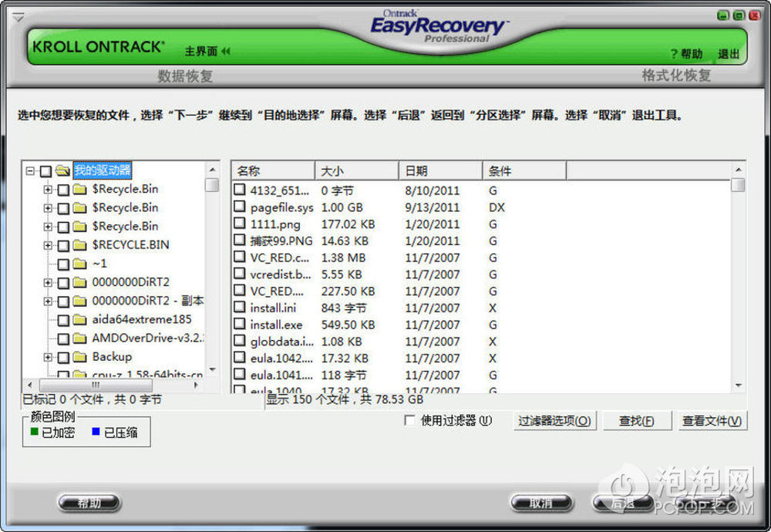The width and height of the screenshot is (771, 532).
Task: Select the AMDOverDrive-v3.2 folder name
Action: pos(148,338)
